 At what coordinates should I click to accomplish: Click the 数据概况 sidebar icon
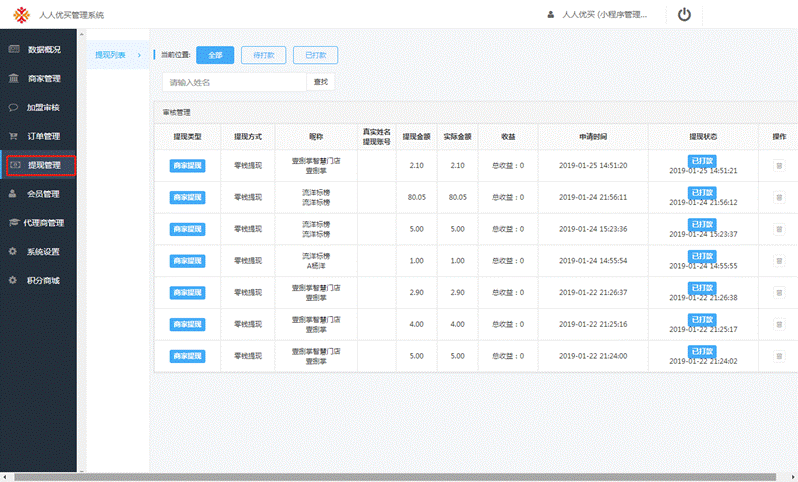(x=14, y=49)
